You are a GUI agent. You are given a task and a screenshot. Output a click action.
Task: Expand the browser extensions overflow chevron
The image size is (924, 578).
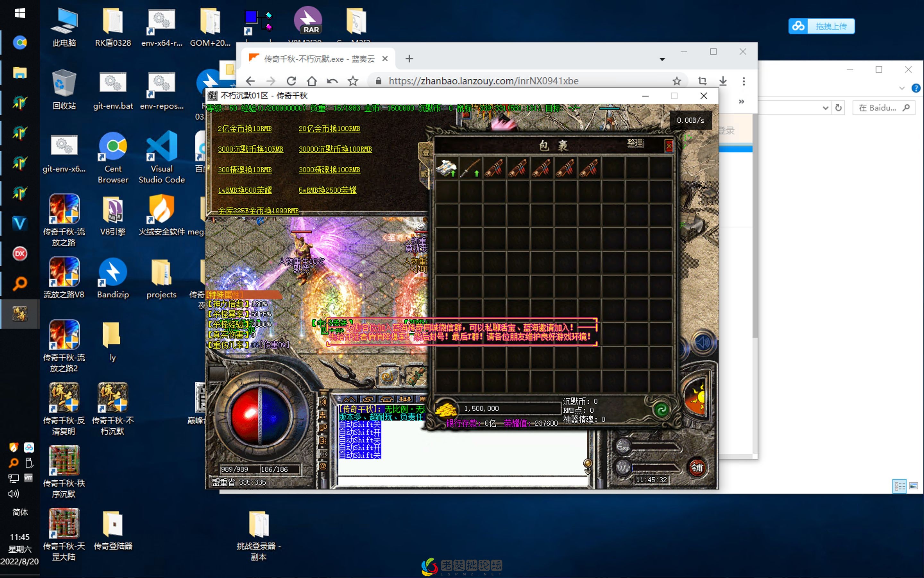[741, 102]
